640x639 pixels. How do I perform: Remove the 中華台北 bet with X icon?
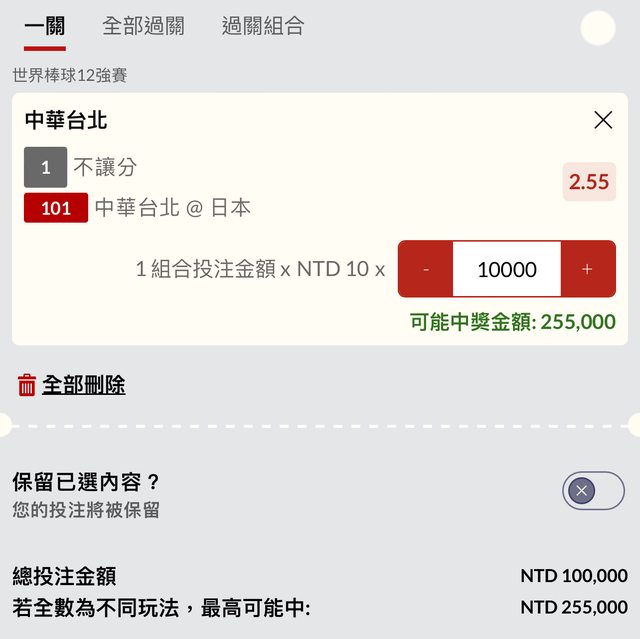[x=603, y=121]
